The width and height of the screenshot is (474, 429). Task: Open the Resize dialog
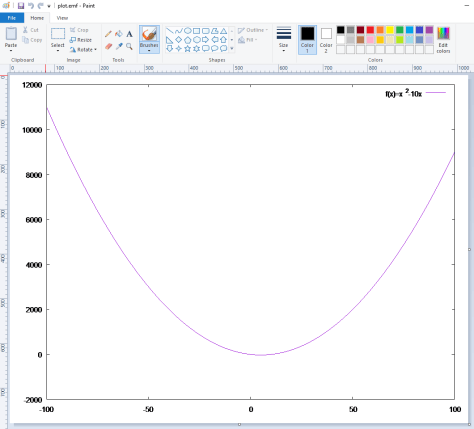click(81, 40)
